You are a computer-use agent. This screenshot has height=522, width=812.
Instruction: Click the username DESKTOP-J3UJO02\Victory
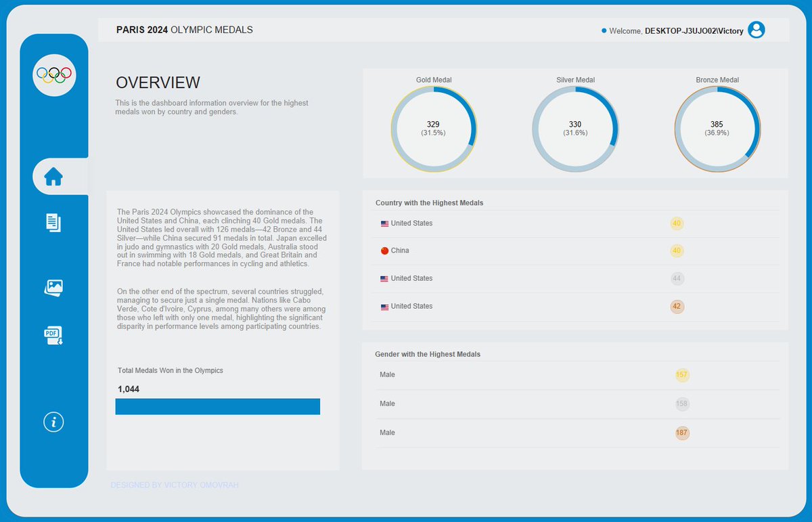point(694,31)
